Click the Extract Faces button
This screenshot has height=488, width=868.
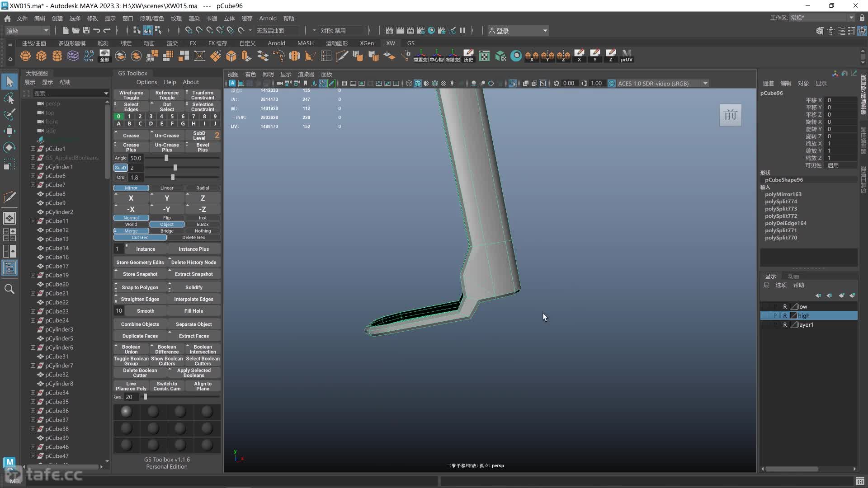[x=194, y=336]
